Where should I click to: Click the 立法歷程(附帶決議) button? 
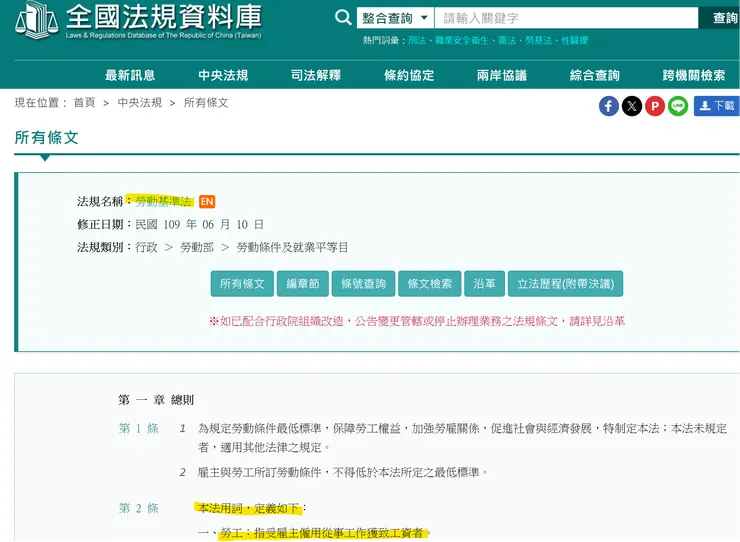(x=565, y=284)
